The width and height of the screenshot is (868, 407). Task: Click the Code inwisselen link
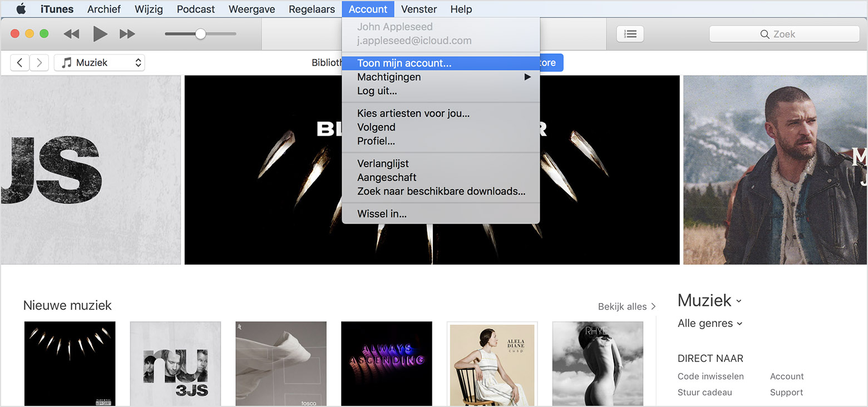(x=711, y=376)
